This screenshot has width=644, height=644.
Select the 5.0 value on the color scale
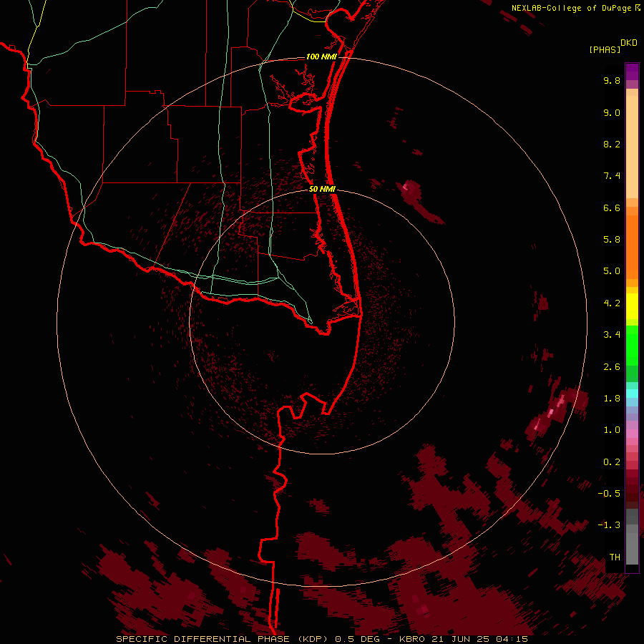(x=612, y=271)
